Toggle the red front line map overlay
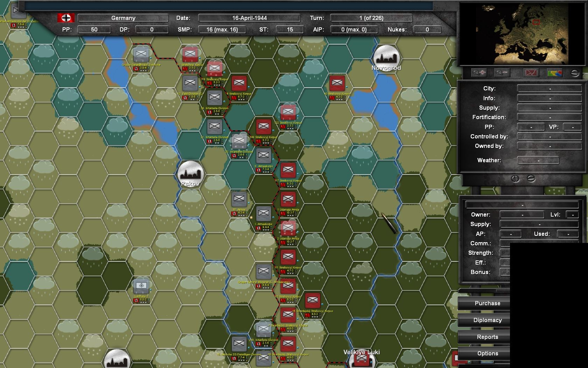 [531, 73]
